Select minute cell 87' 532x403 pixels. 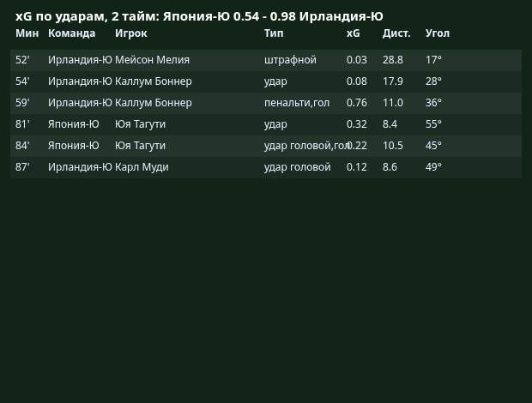pos(22,167)
